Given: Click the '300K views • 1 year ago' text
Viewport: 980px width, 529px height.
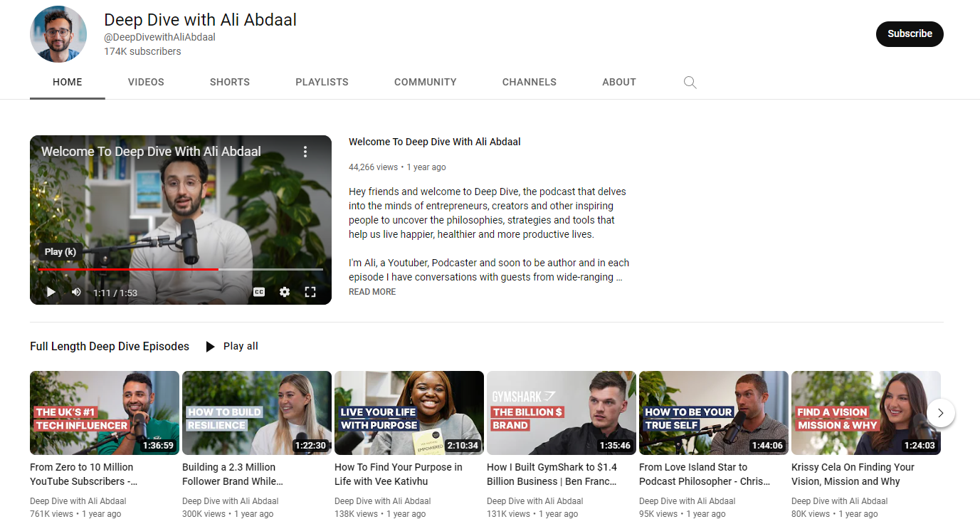Looking at the screenshot, I should pyautogui.click(x=228, y=514).
